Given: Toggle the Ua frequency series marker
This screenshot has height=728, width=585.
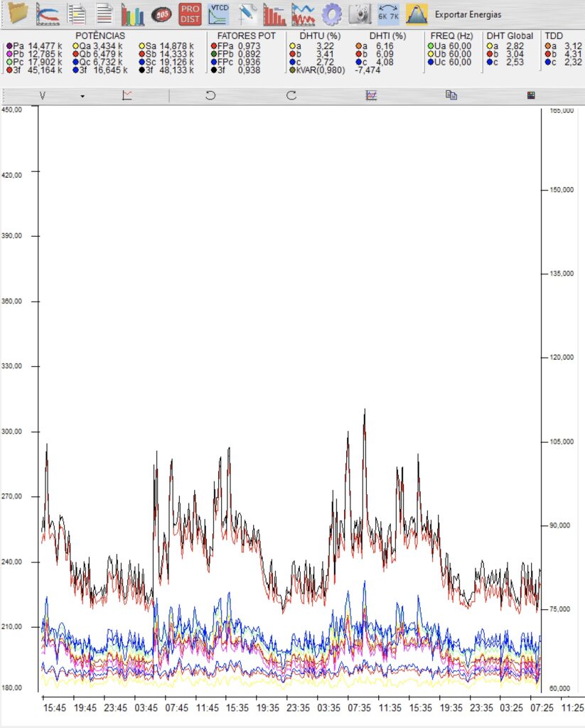Looking at the screenshot, I should pos(431,46).
